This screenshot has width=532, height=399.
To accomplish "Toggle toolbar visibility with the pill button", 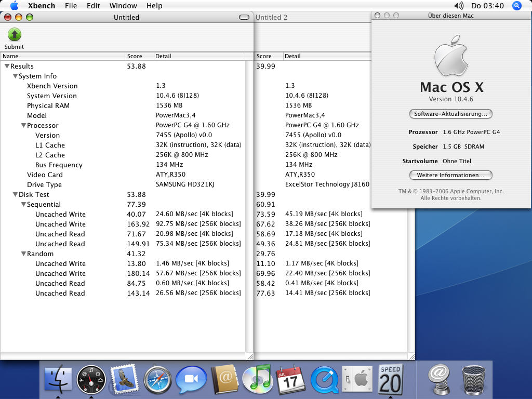I will pyautogui.click(x=244, y=17).
